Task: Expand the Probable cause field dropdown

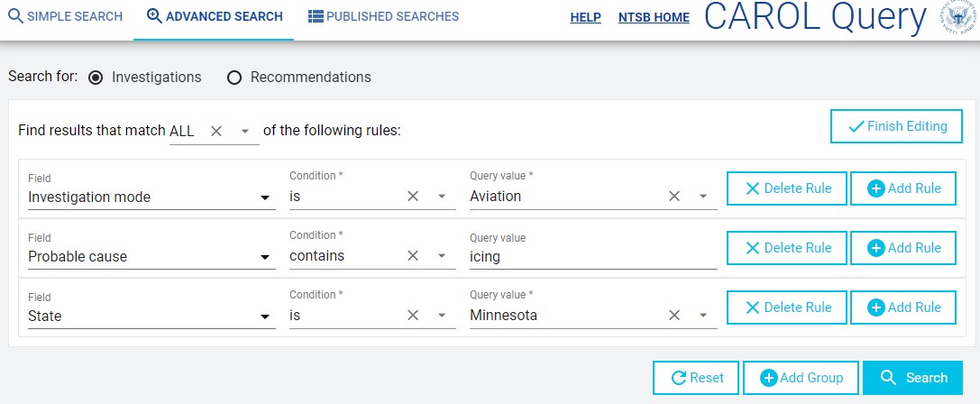Action: tap(151, 256)
